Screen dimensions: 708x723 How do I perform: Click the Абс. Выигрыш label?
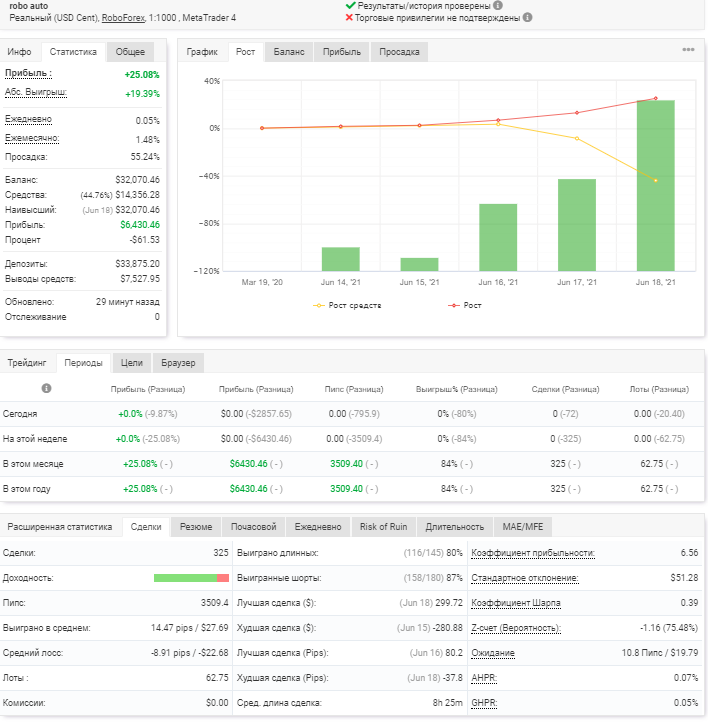click(x=36, y=92)
